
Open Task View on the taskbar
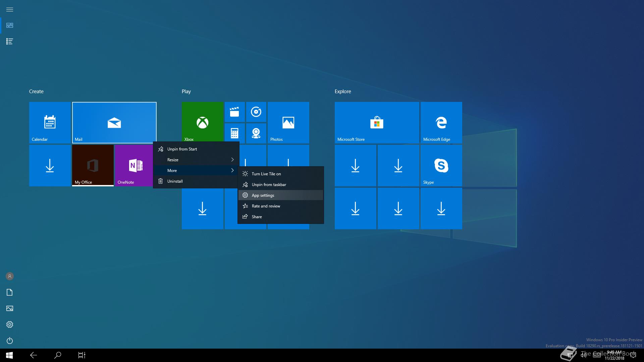(x=82, y=355)
